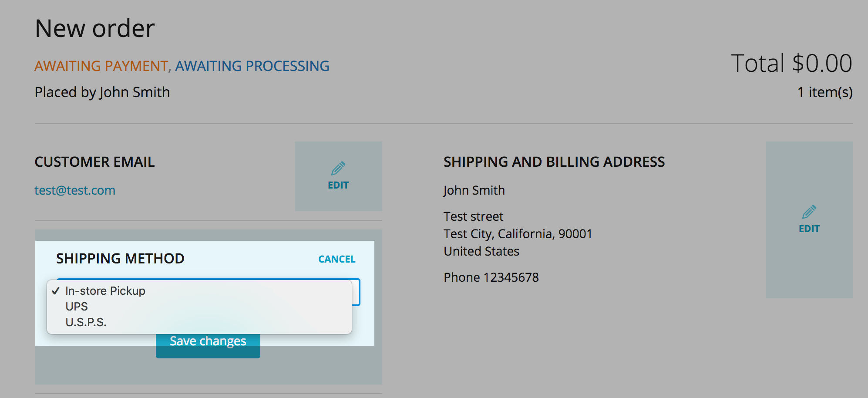Select In-store Pickup shipping option
Screen dimensions: 868x398
(105, 291)
